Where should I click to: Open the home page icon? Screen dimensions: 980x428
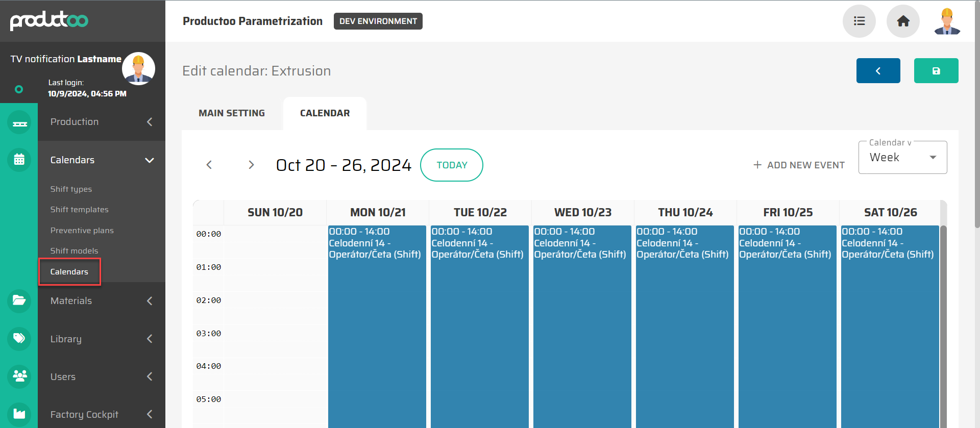point(903,21)
